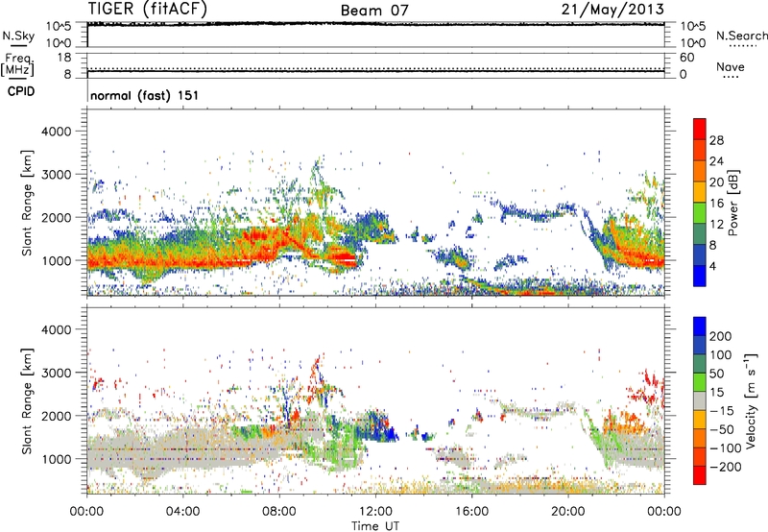This screenshot has width=768, height=532.
Task: Click the Slant Range label of the velocity panel
Action: [x=27, y=400]
